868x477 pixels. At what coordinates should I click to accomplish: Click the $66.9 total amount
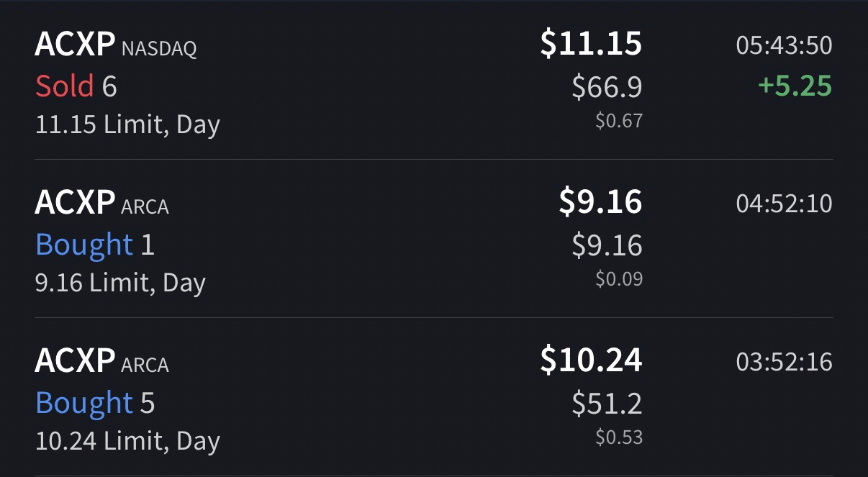click(607, 87)
